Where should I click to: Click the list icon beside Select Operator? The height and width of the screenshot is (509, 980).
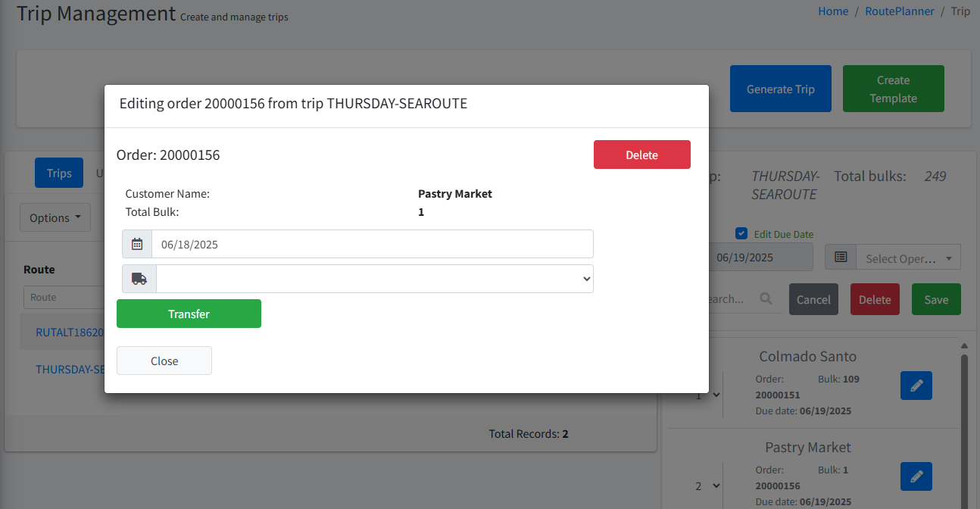841,258
